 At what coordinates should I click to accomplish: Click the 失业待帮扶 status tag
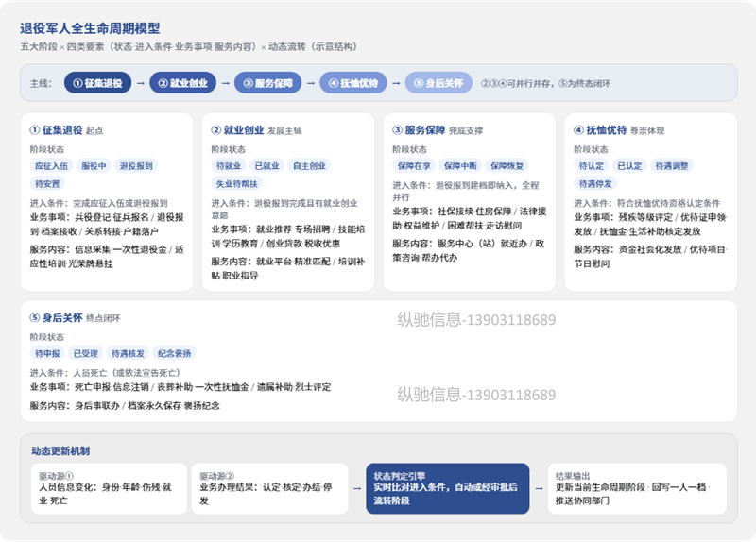click(236, 183)
